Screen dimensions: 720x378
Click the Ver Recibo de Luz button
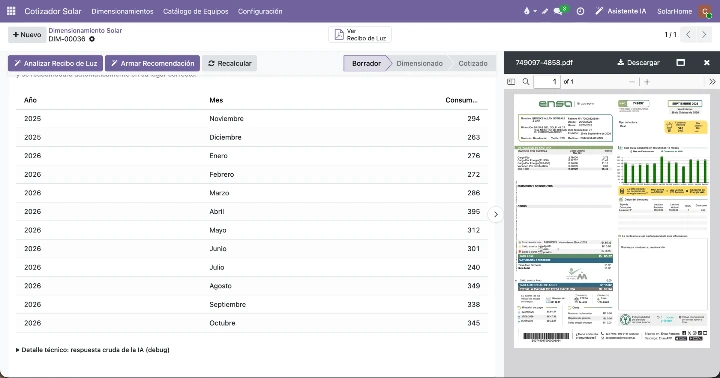360,34
